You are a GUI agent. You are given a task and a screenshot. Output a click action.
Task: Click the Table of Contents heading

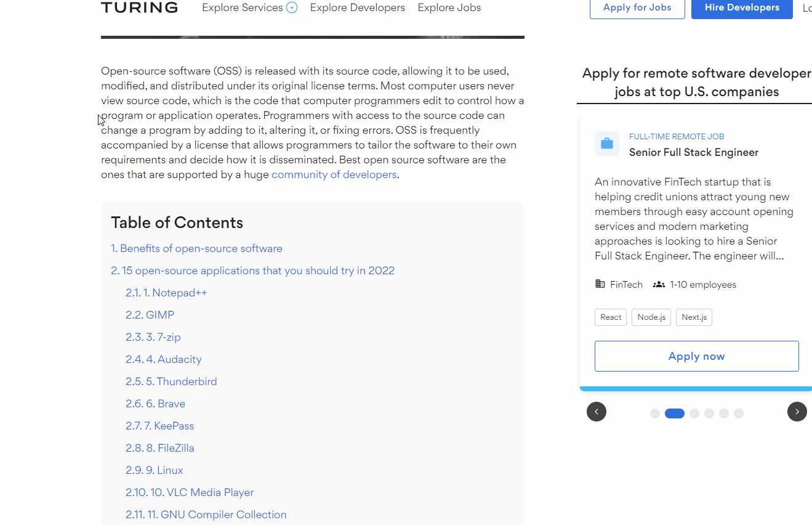(x=177, y=222)
